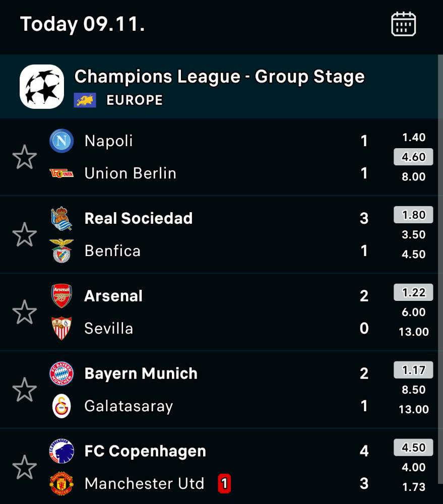Viewport: 443px width, 504px height.
Task: Select the 4.60 draw odds for Napoli match
Action: tap(413, 157)
